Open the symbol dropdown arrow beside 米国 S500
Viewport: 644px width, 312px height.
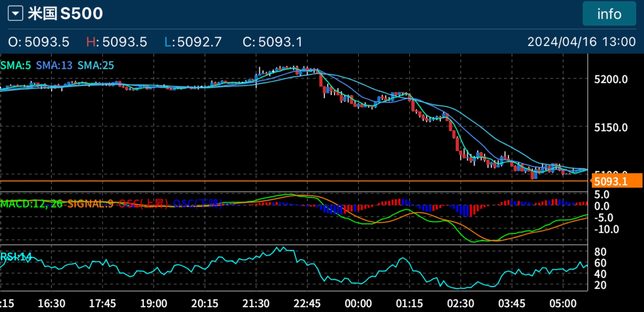[15, 14]
